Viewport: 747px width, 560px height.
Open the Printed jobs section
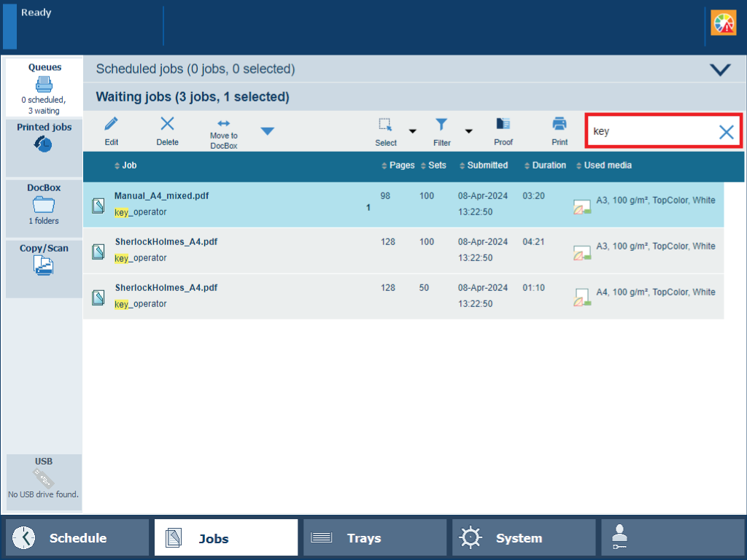(x=44, y=138)
